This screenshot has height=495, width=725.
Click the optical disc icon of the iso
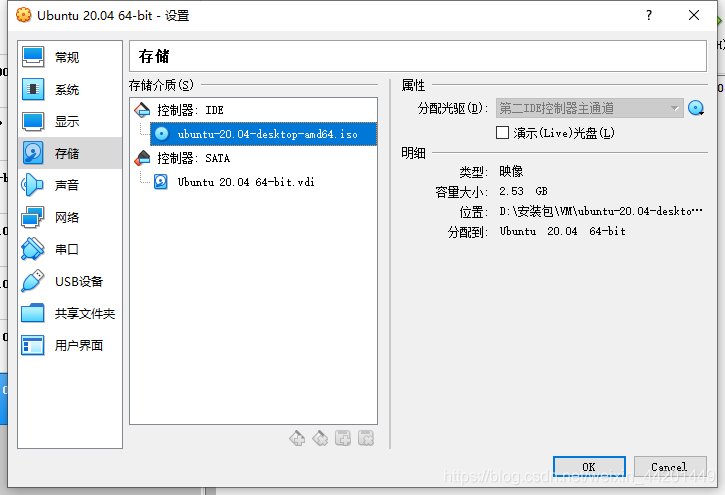click(x=161, y=134)
